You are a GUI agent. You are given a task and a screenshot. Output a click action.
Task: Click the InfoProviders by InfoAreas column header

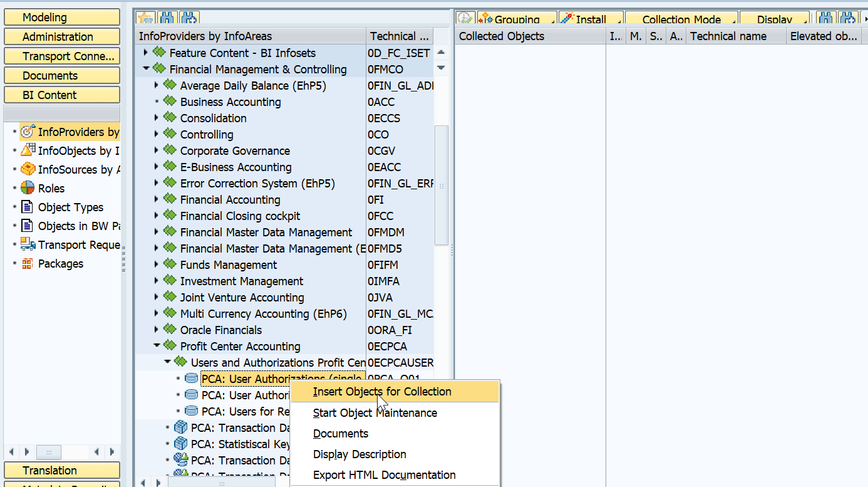point(251,36)
